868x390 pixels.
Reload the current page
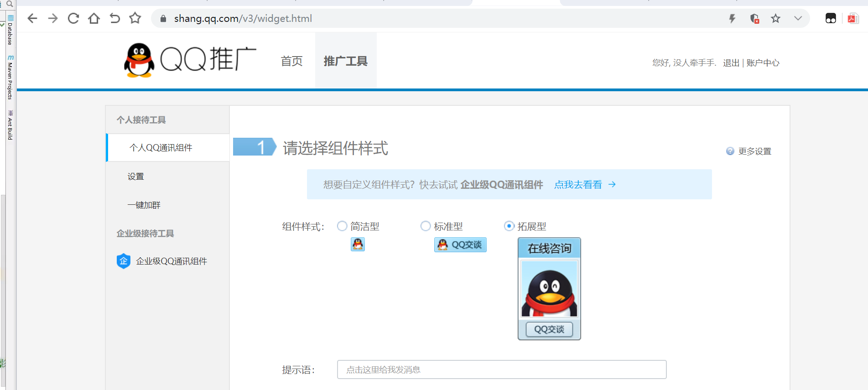pyautogui.click(x=73, y=18)
